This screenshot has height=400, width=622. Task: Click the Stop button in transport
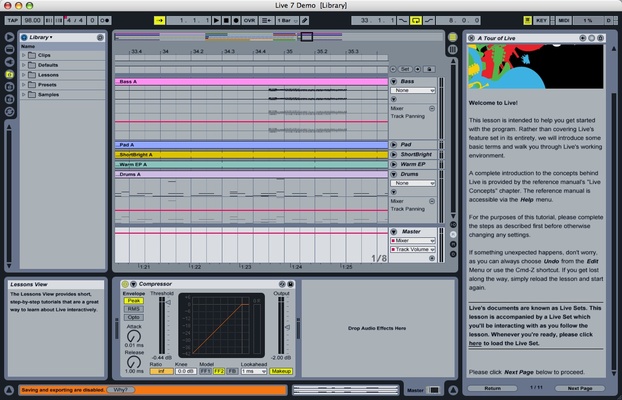point(226,20)
